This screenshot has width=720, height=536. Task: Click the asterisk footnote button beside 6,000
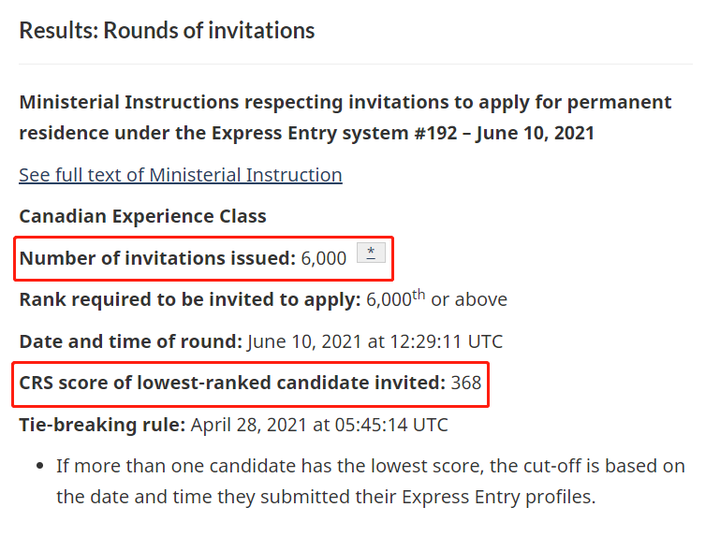click(x=371, y=253)
